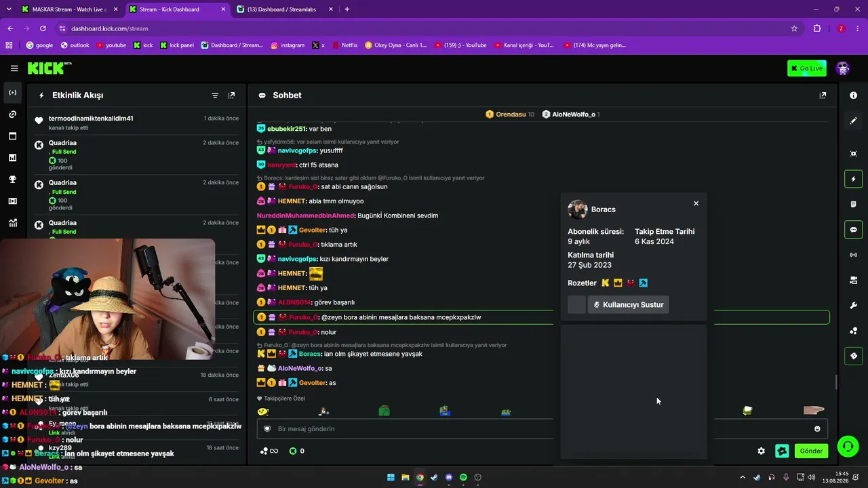Toggle the tag widget at sidebar bottom

point(854,356)
